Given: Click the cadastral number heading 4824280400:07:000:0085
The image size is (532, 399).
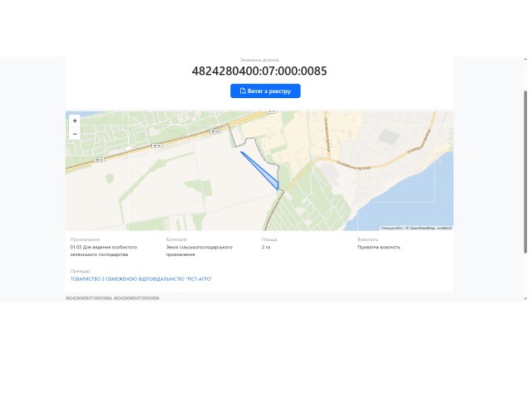Looking at the screenshot, I should 259,71.
